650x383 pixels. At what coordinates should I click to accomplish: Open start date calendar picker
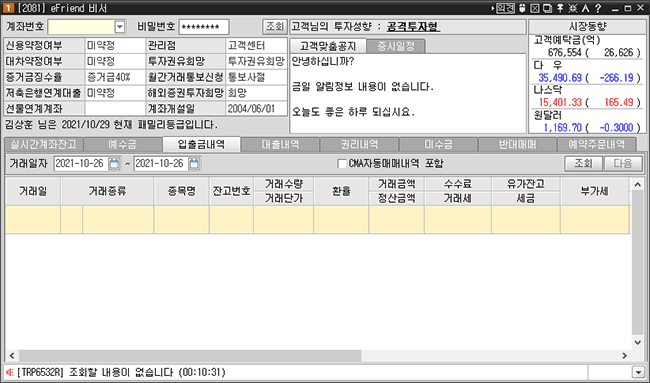coord(114,164)
